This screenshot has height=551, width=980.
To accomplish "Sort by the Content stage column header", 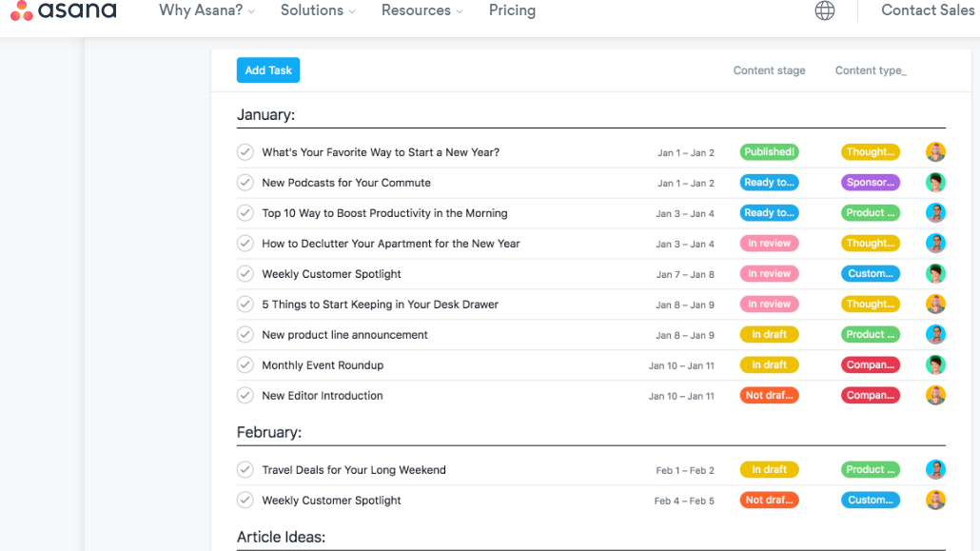I will (x=769, y=70).
